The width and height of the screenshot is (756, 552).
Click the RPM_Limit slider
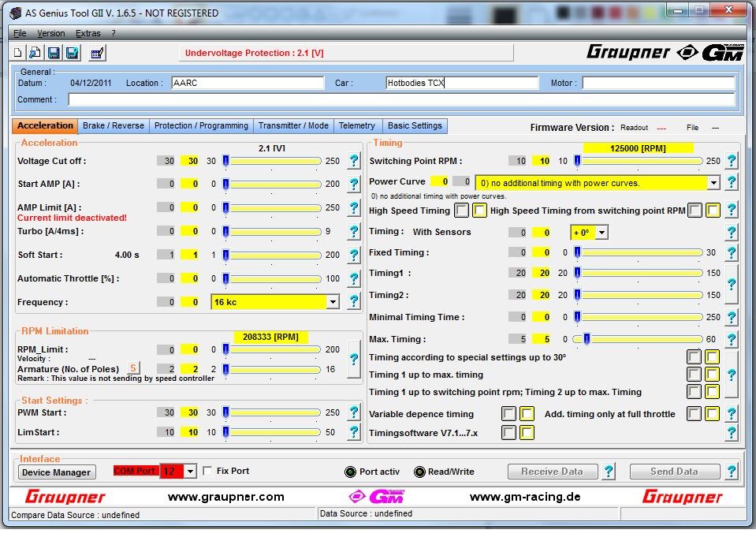(271, 349)
